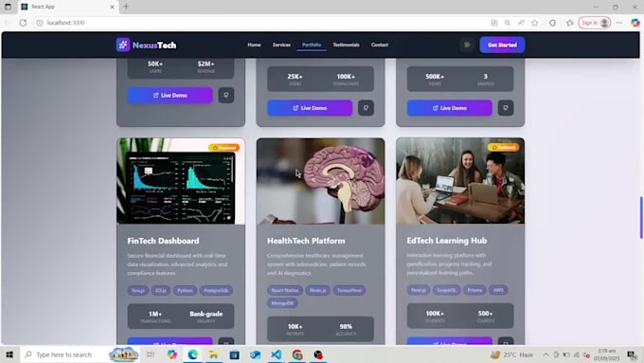Image resolution: width=644 pixels, height=363 pixels.
Task: Reload the page with the refresh icon
Action: [x=23, y=23]
